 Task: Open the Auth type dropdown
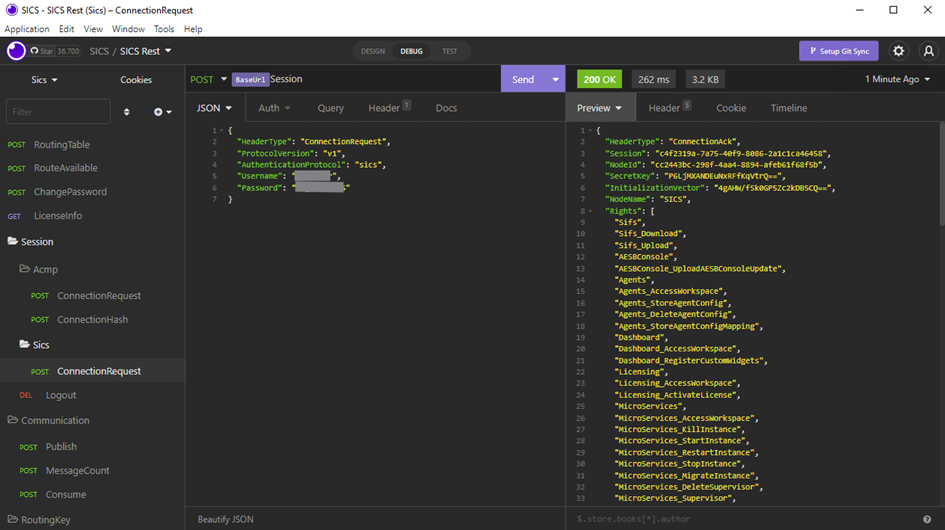coord(274,108)
